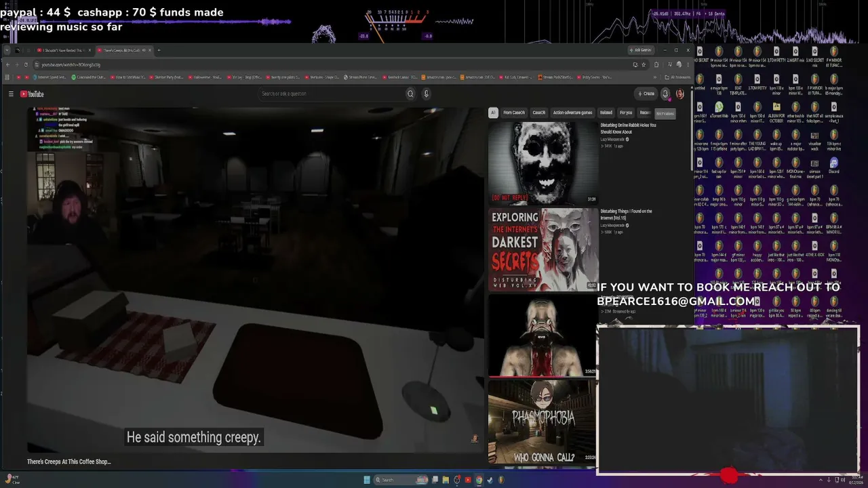The width and height of the screenshot is (868, 488).
Task: Open the YouTube notifications bell
Action: tap(665, 94)
